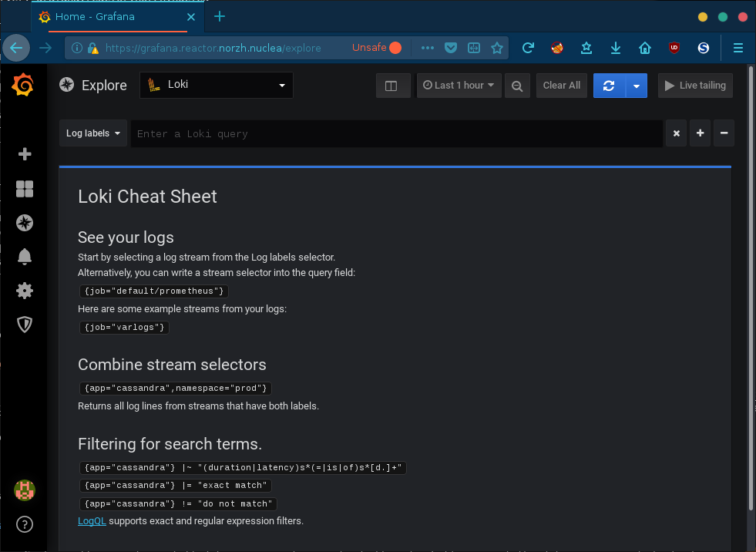Click the orange extension icon in toolbar
Screen dimensions: 756x552
click(557, 48)
